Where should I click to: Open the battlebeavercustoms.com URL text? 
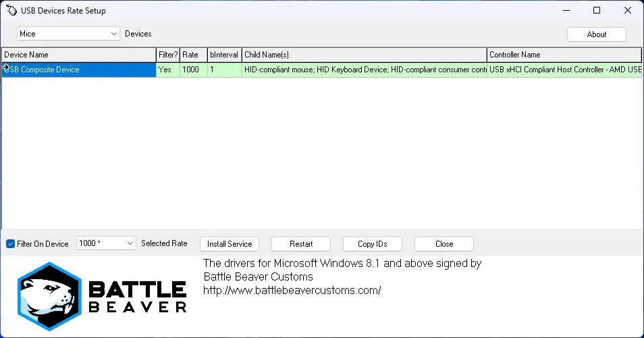(292, 291)
